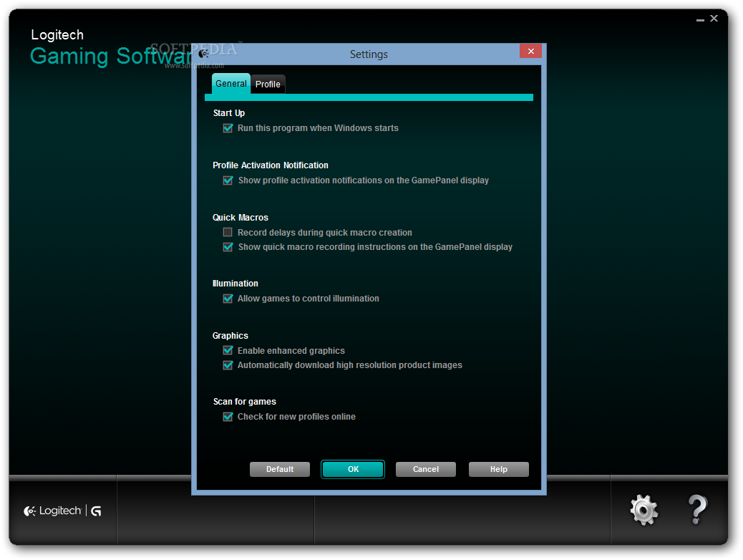The image size is (743, 560).
Task: Click the Quick Macros heading
Action: point(241,218)
